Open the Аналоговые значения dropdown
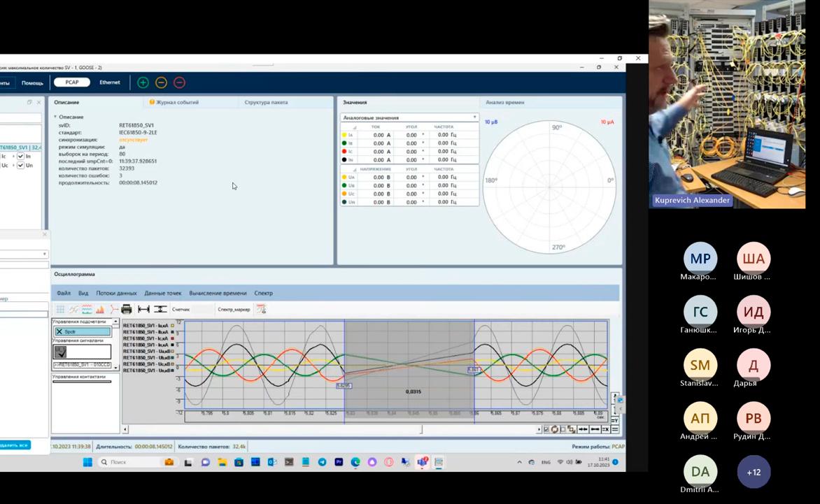Viewport: 820px width, 504px height. click(x=409, y=117)
